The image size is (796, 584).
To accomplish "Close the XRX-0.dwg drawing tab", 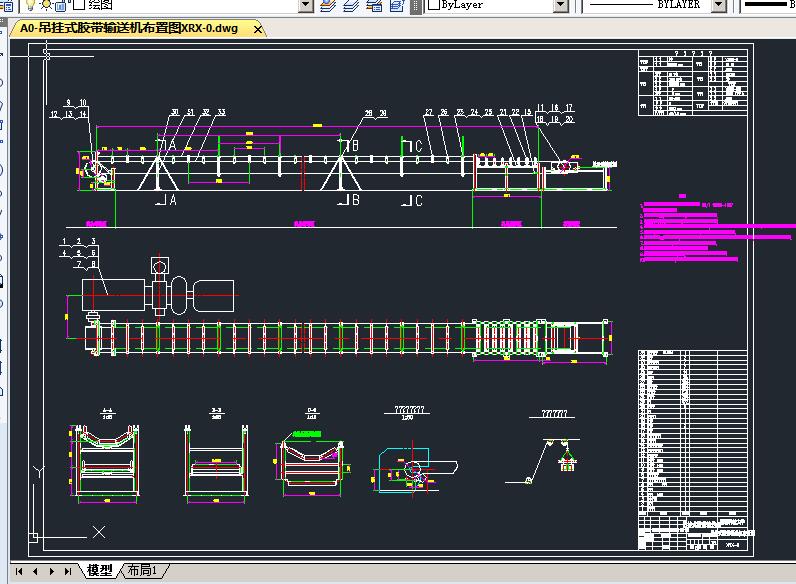I will [258, 29].
